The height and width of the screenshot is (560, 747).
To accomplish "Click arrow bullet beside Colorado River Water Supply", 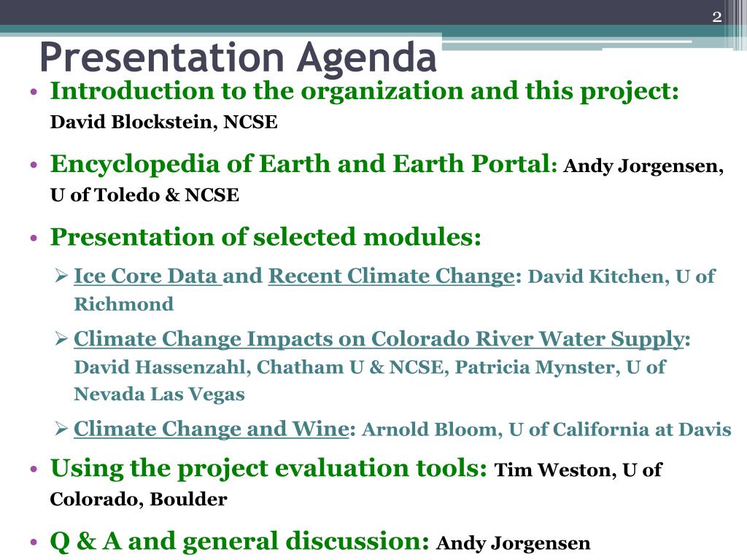I will pyautogui.click(x=61, y=339).
